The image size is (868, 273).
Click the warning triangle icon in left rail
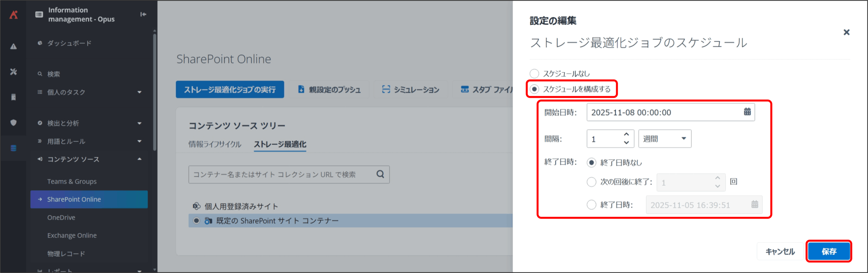click(x=13, y=47)
